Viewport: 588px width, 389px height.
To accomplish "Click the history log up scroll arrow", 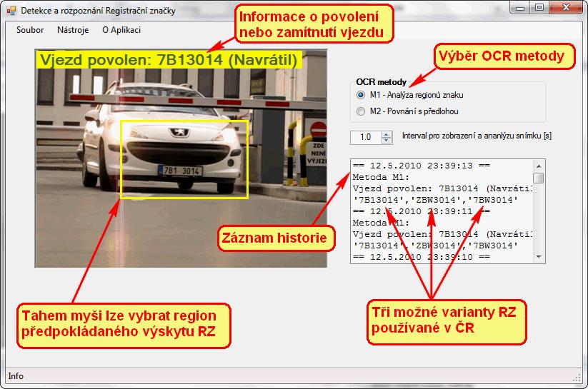I will click(x=539, y=166).
